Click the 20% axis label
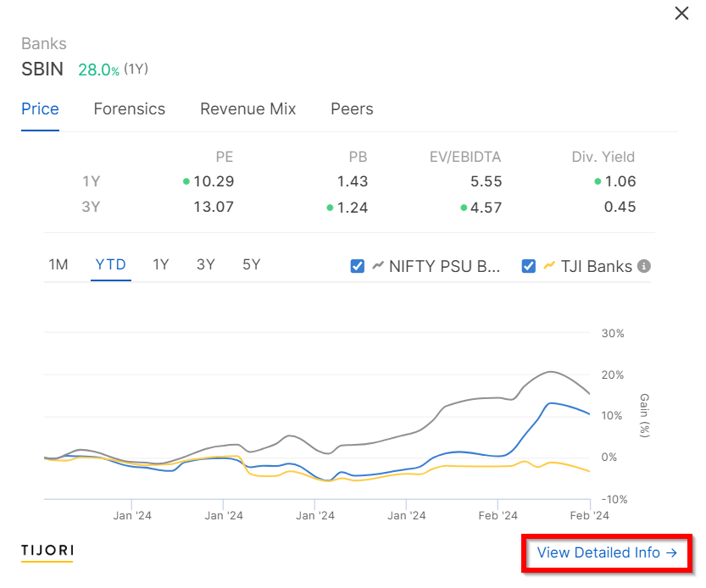The width and height of the screenshot is (706, 588). [613, 375]
